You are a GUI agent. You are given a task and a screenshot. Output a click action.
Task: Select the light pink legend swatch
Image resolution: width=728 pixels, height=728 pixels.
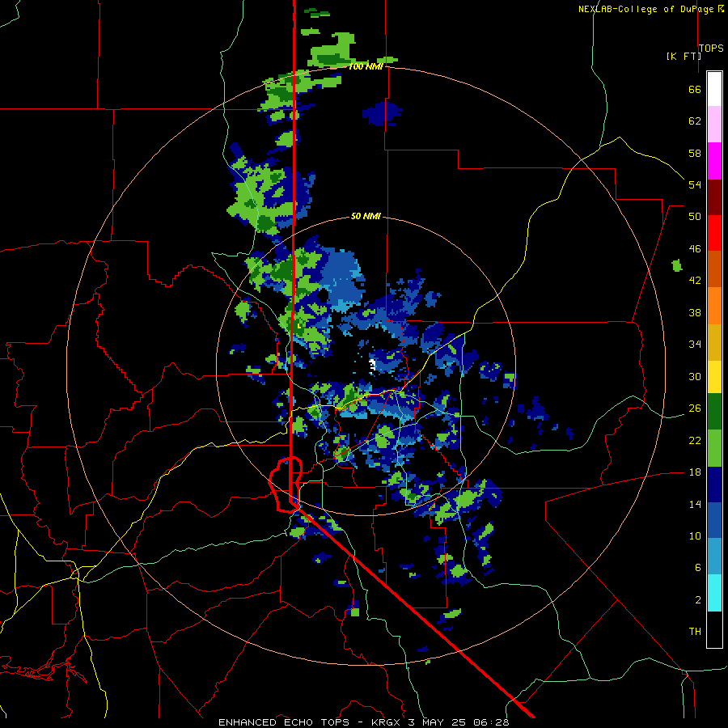714,124
